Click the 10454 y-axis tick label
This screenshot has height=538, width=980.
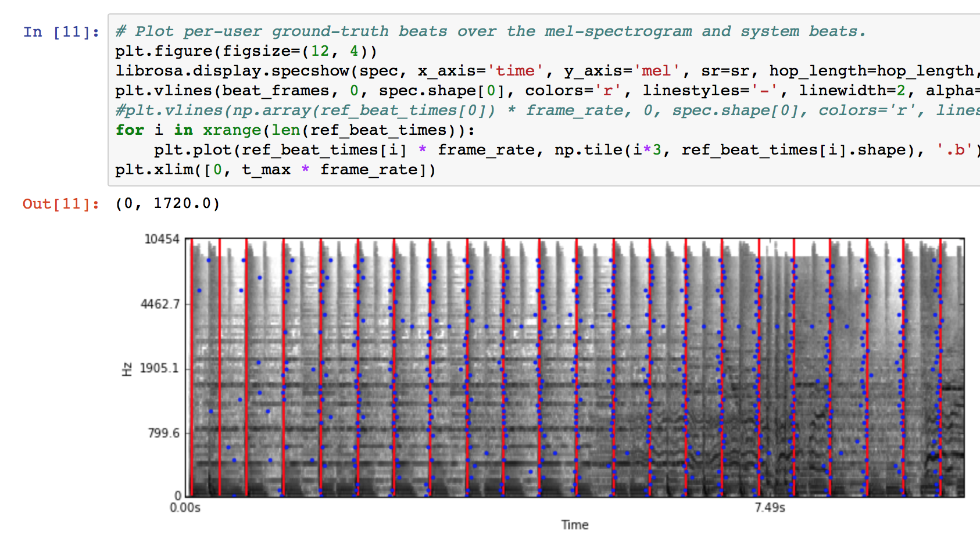(162, 239)
